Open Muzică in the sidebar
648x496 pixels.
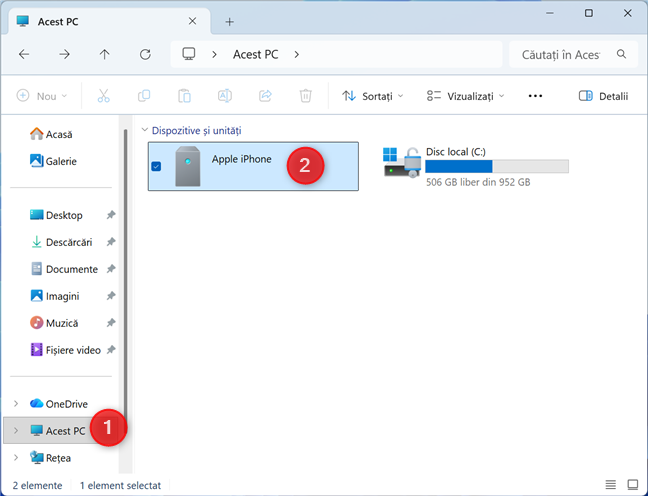pos(54,323)
